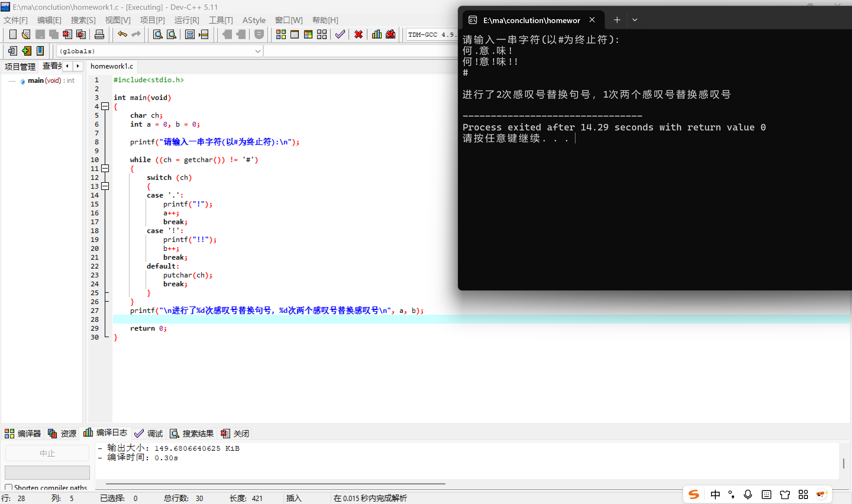Image resolution: width=852 pixels, height=504 pixels.
Task: Click the Print icon
Action: click(99, 34)
